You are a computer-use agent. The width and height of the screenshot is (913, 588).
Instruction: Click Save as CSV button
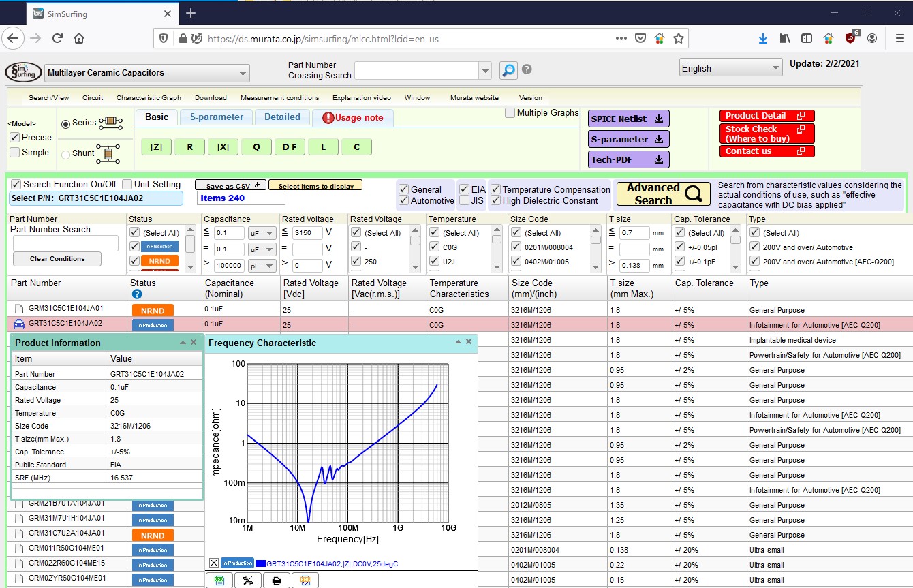click(230, 185)
